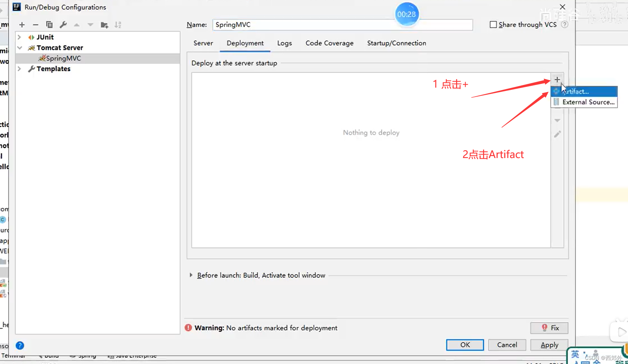Screen dimensions: 628x364
Task: Click the Warning: No artifacts marked text
Action: click(266, 328)
